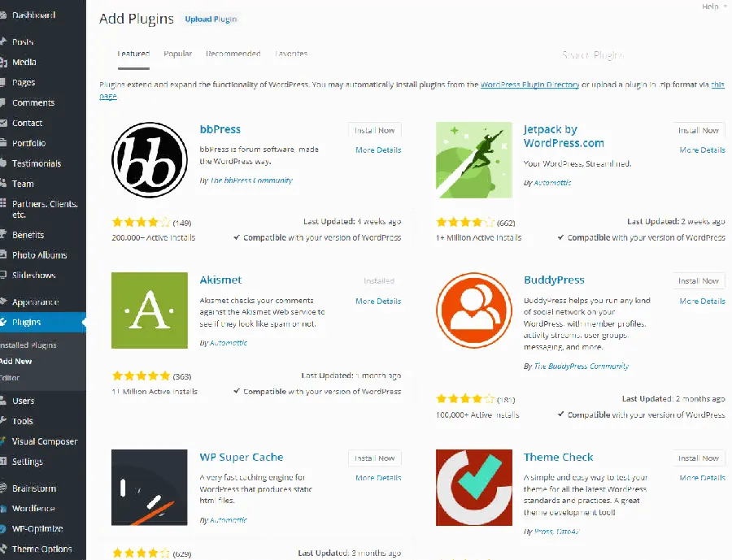
Task: Click the Appearance brush icon
Action: [2, 302]
